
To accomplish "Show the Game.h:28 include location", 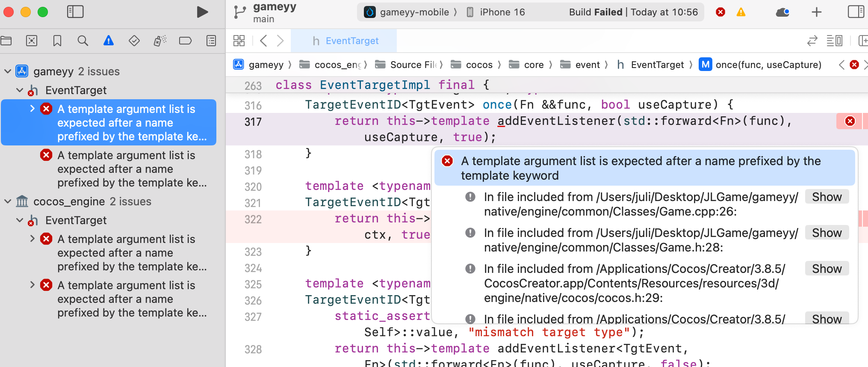I will click(x=827, y=233).
